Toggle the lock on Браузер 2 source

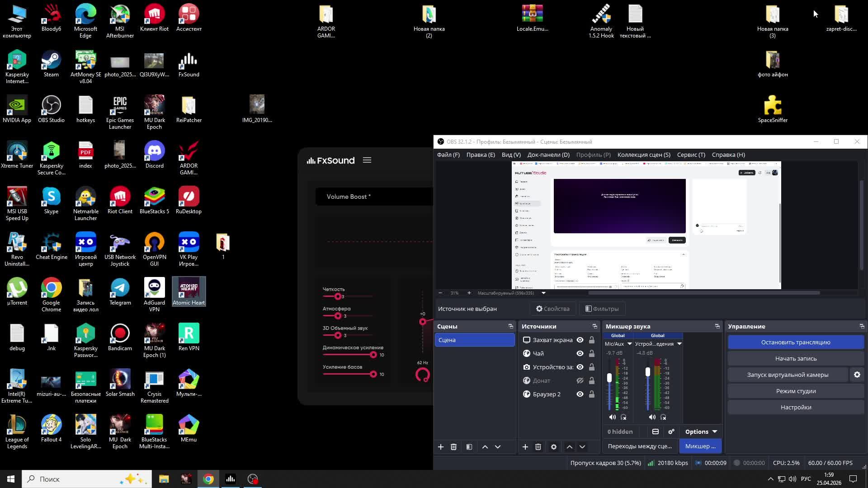[591, 394]
